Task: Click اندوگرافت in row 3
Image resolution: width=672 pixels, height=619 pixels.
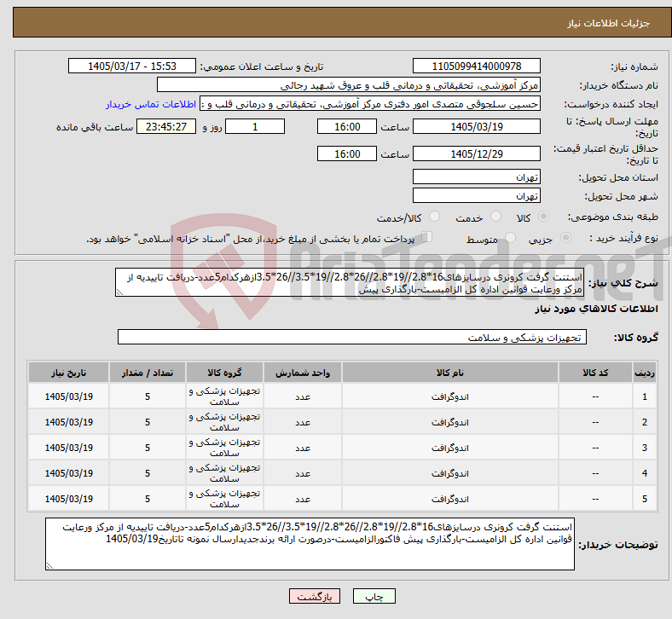Action: point(450,448)
